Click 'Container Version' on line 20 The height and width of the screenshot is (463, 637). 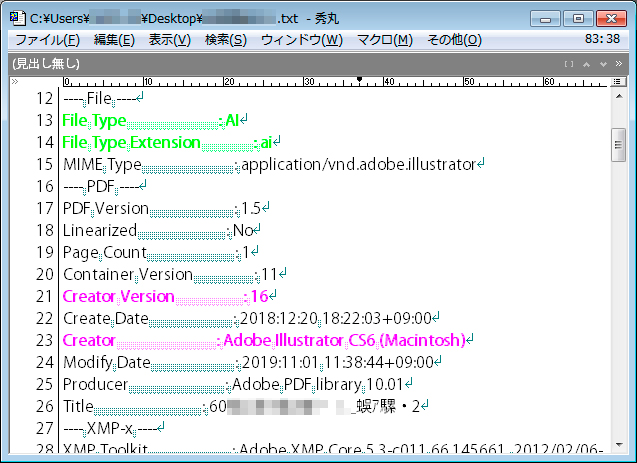click(128, 275)
